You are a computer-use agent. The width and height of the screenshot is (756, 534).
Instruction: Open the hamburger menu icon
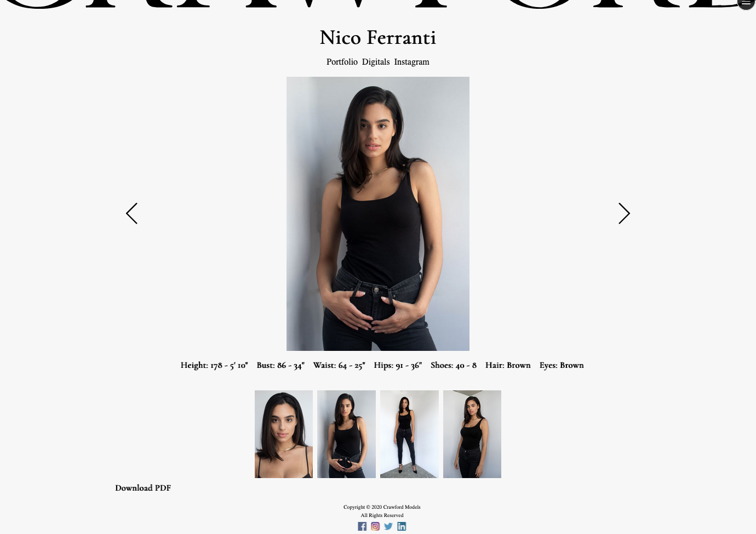[746, 3]
